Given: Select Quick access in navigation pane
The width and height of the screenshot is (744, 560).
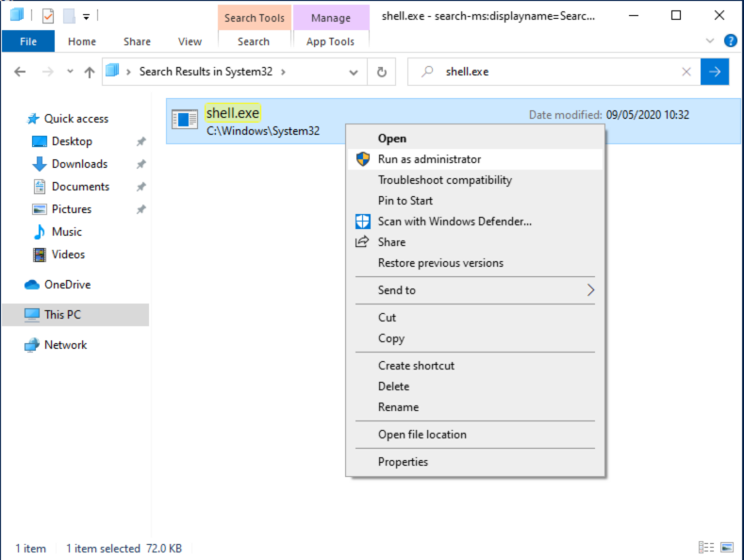Looking at the screenshot, I should tap(76, 119).
